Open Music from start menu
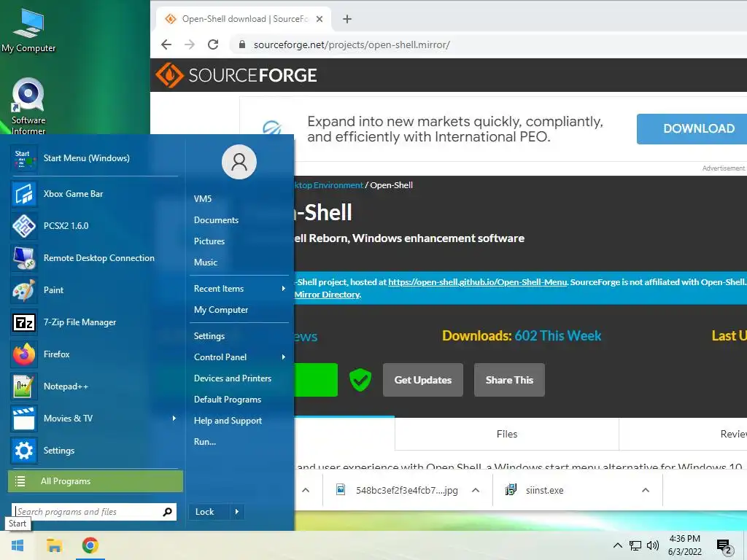Screen dimensions: 747x560 [205, 262]
